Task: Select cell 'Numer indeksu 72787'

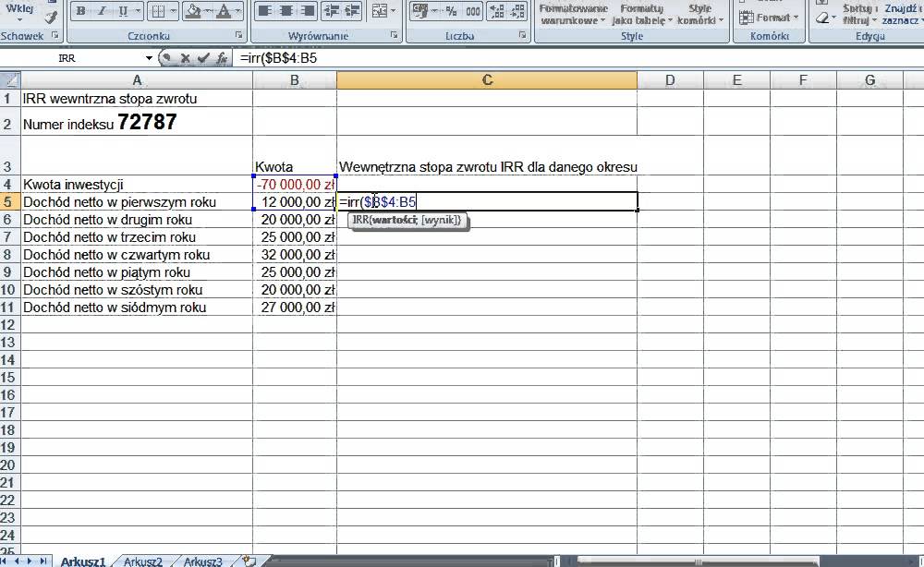Action: coord(137,122)
